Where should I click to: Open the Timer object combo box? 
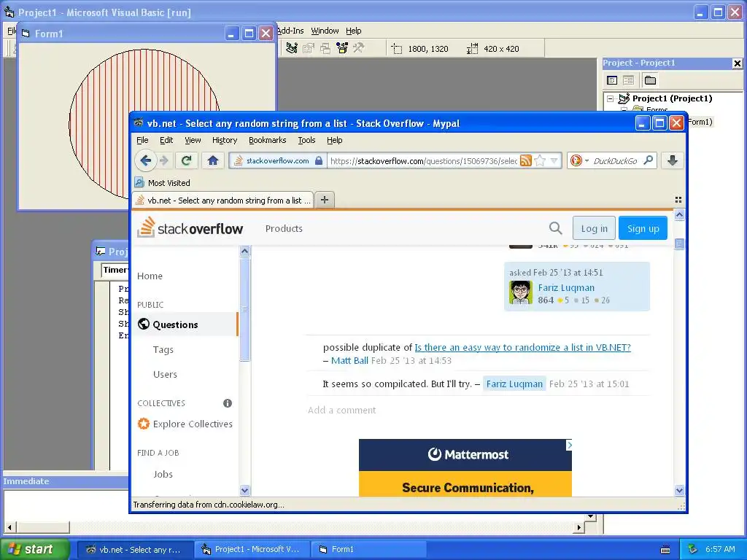pyautogui.click(x=115, y=270)
